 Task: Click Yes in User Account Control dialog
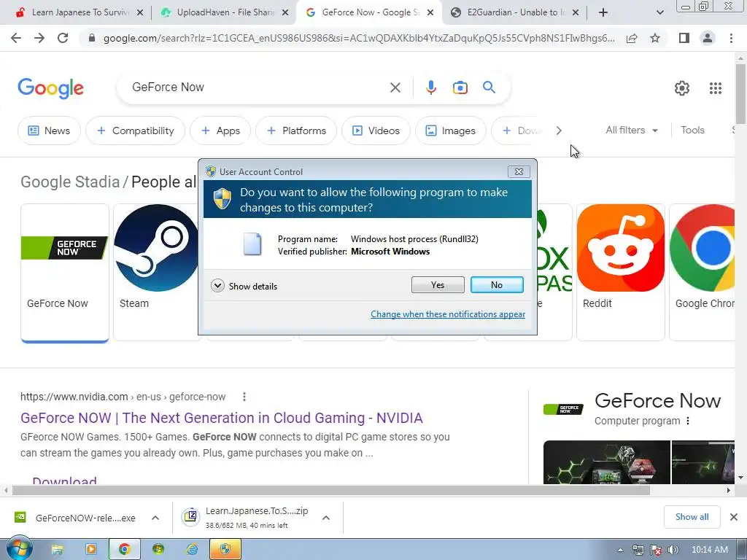pos(438,285)
